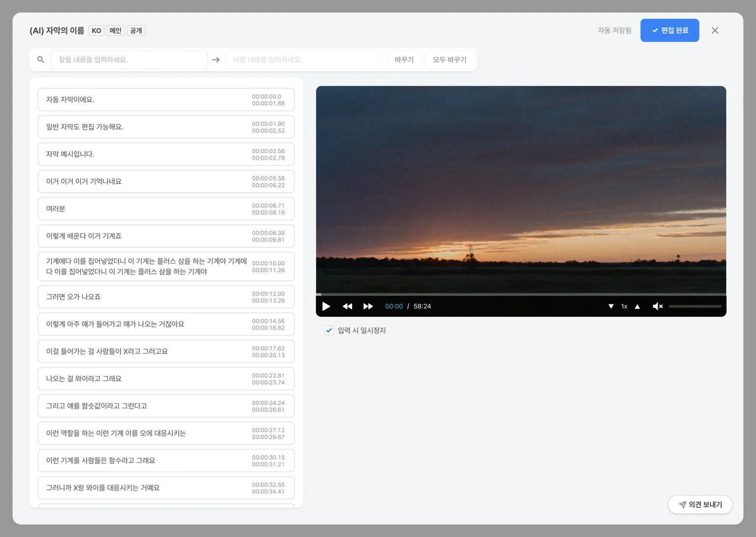Open the 의견 보내기 feedback button

pos(700,505)
